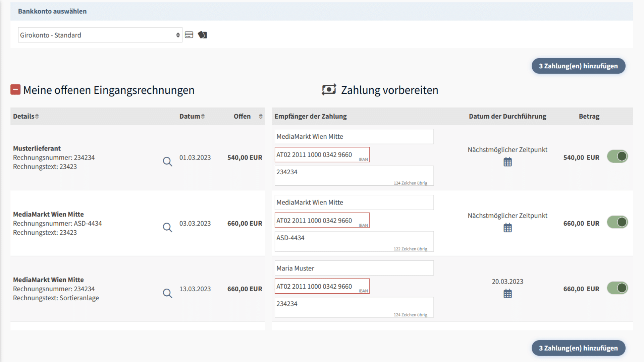This screenshot has height=362, width=644.
Task: Open calendar for the second Nächstmöglicher Zeitpunkt
Action: 507,228
